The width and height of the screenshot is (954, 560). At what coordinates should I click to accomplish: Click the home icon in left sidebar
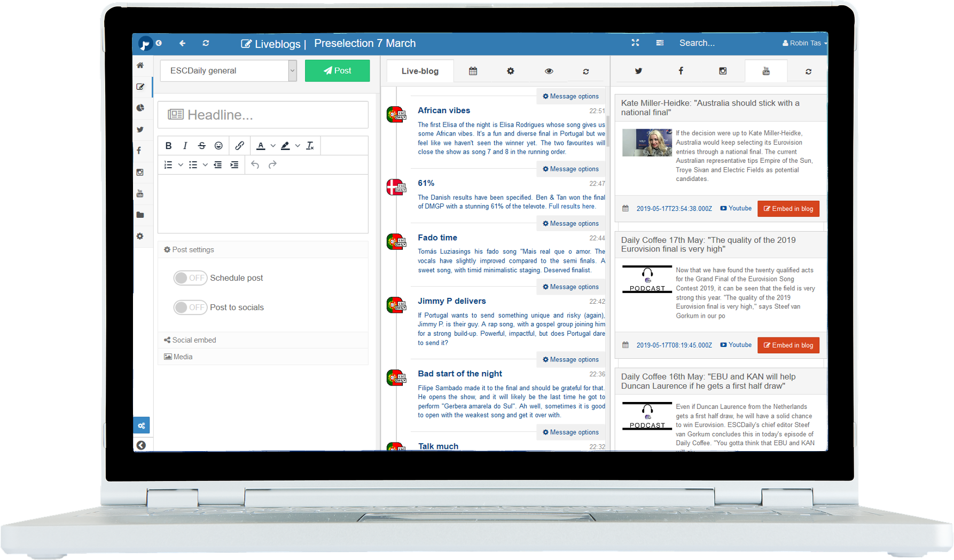[x=140, y=65]
